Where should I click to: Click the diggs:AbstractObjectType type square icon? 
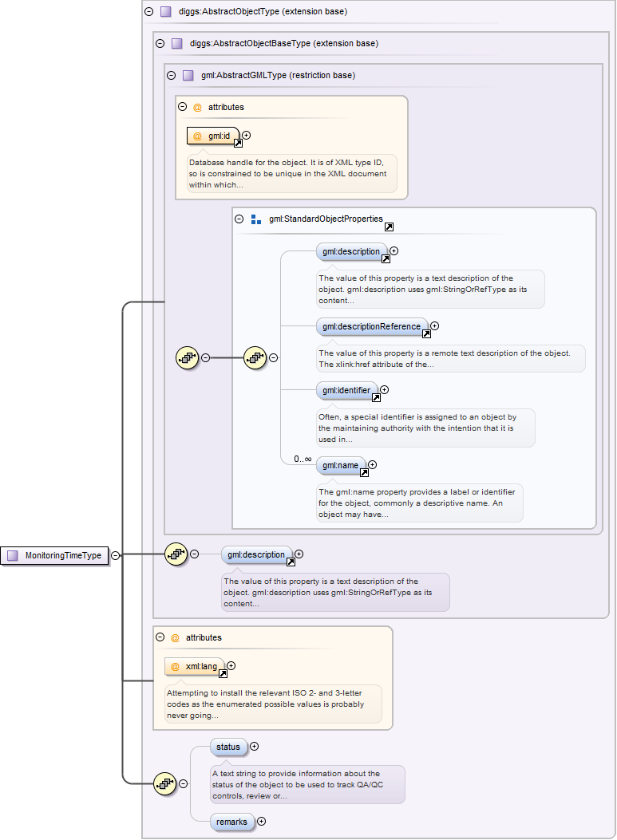click(166, 12)
